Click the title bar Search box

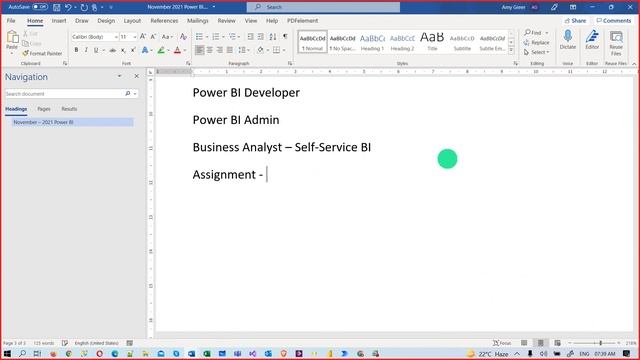coord(323,7)
